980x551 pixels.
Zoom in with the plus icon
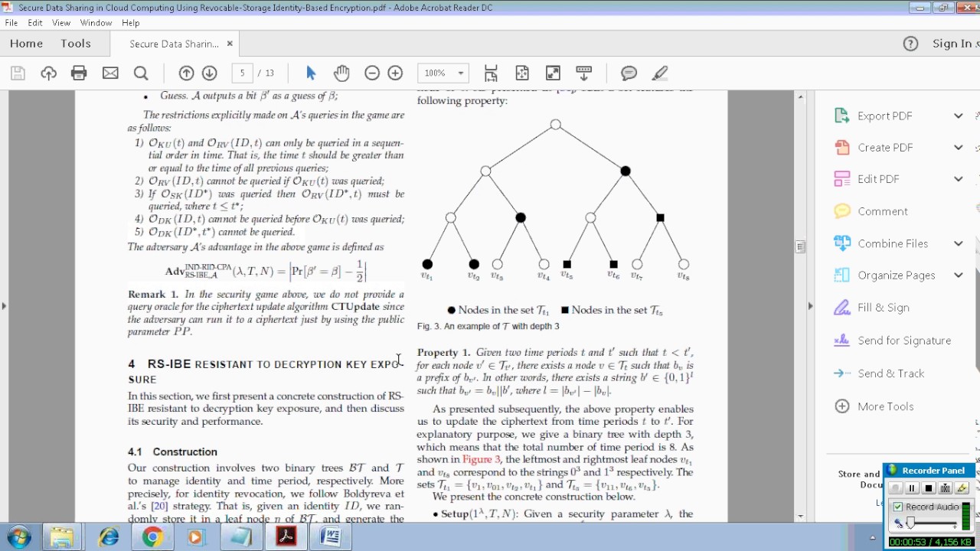coord(395,73)
